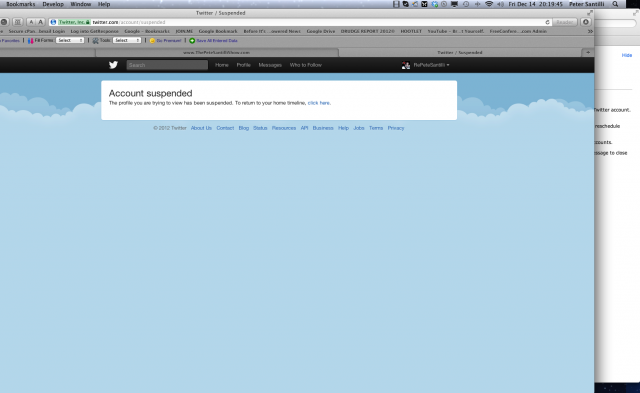Show more bookmarks with the double chevron

tap(590, 31)
